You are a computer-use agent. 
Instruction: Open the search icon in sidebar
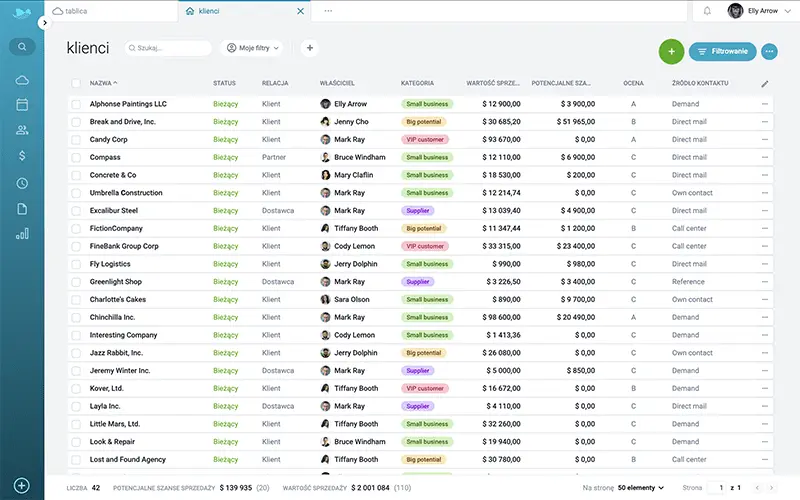tap(22, 47)
